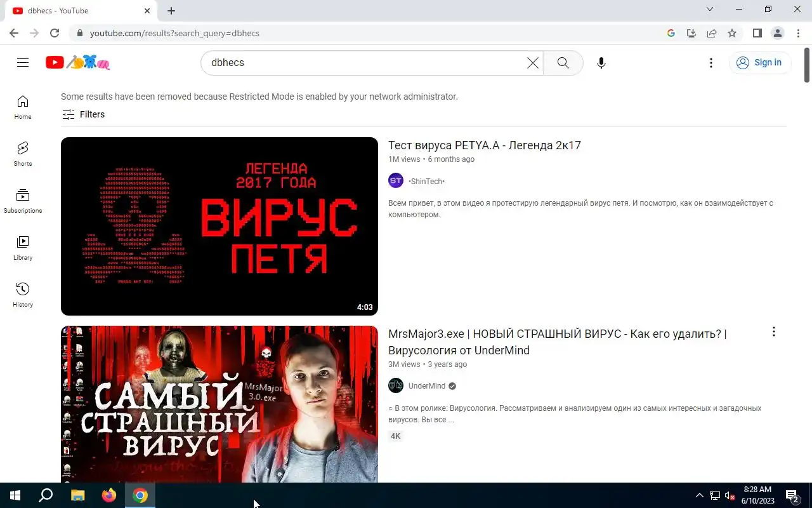This screenshot has width=812, height=508.
Task: Open the ВИРУС ПЕТЯ video thumbnail
Action: click(219, 226)
